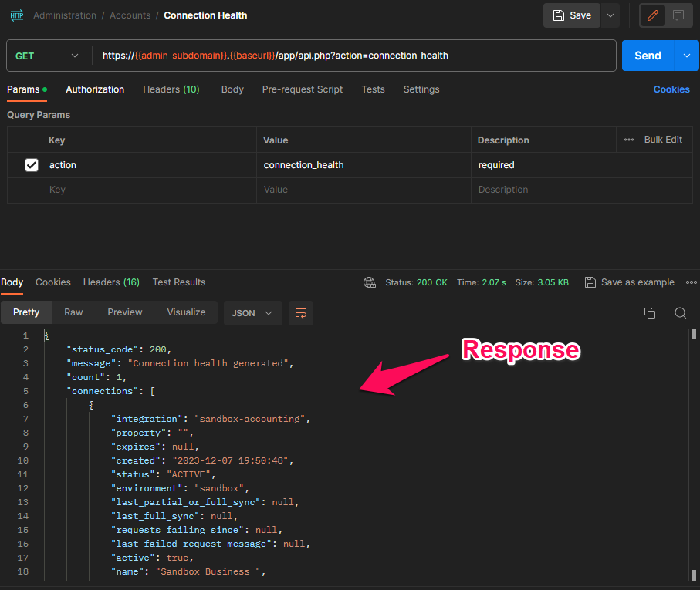This screenshot has width=700, height=590.
Task: Click the empty Value input field
Action: pyautogui.click(x=364, y=190)
